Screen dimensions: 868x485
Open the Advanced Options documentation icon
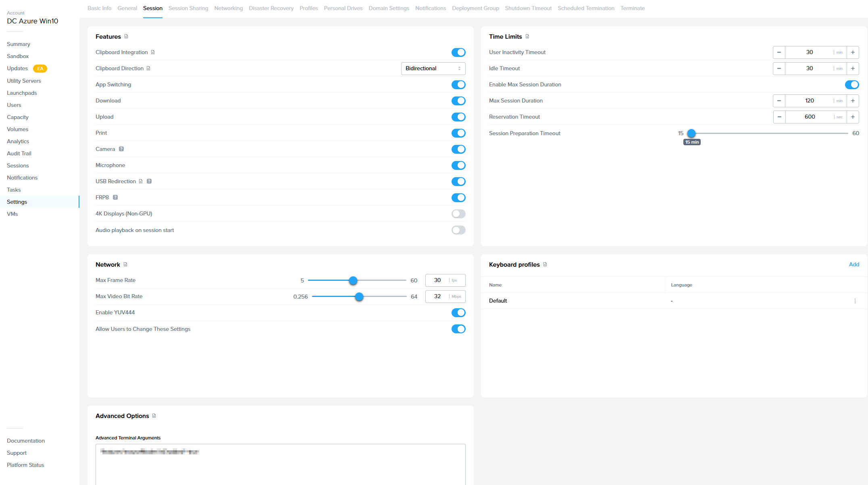tap(154, 416)
